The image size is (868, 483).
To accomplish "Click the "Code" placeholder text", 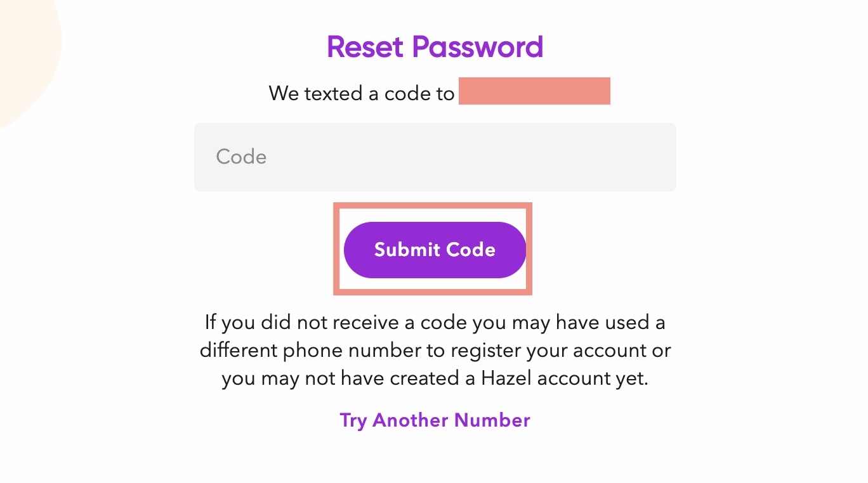I will (x=241, y=157).
